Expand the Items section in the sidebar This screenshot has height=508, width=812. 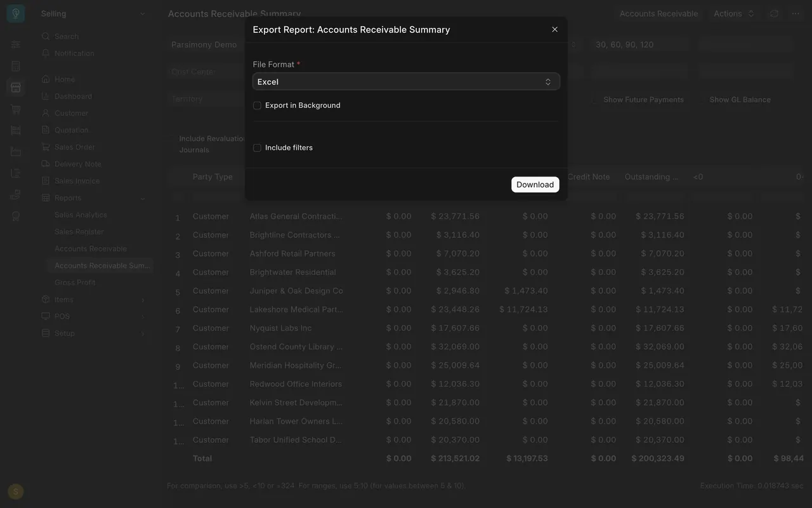(x=142, y=300)
